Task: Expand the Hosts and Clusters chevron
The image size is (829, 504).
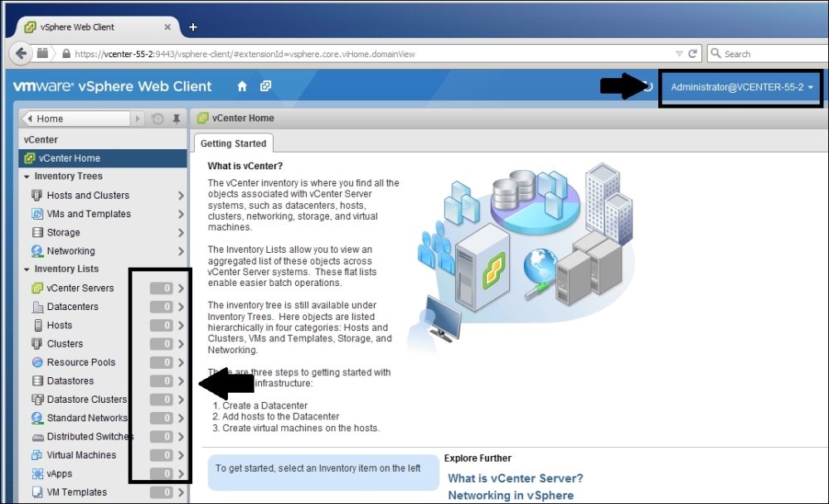Action: click(x=181, y=196)
